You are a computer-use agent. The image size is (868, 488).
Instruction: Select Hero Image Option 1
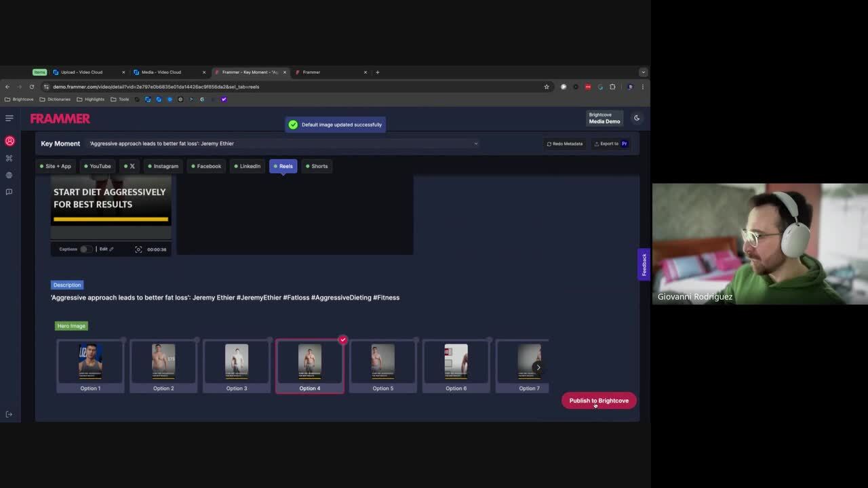tap(90, 366)
